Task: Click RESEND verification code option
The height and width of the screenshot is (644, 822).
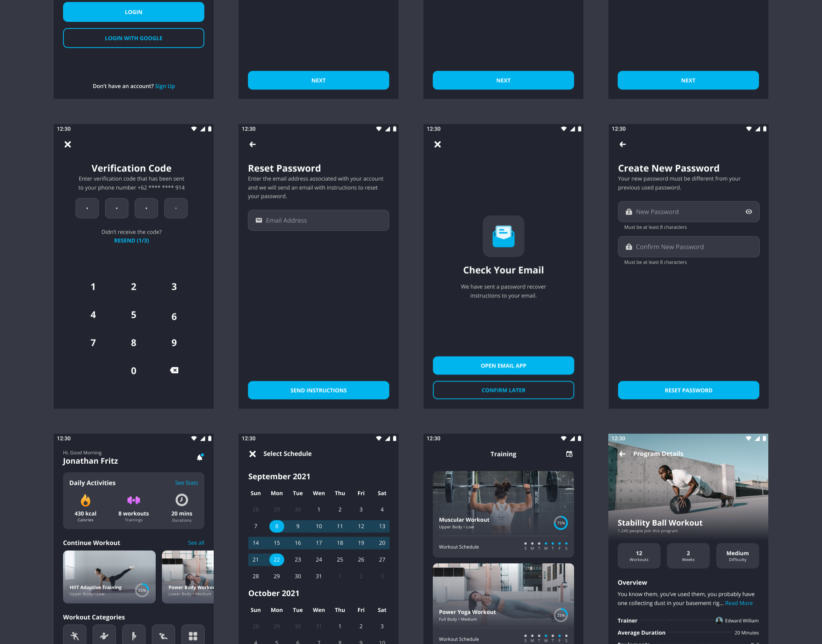Action: point(132,239)
